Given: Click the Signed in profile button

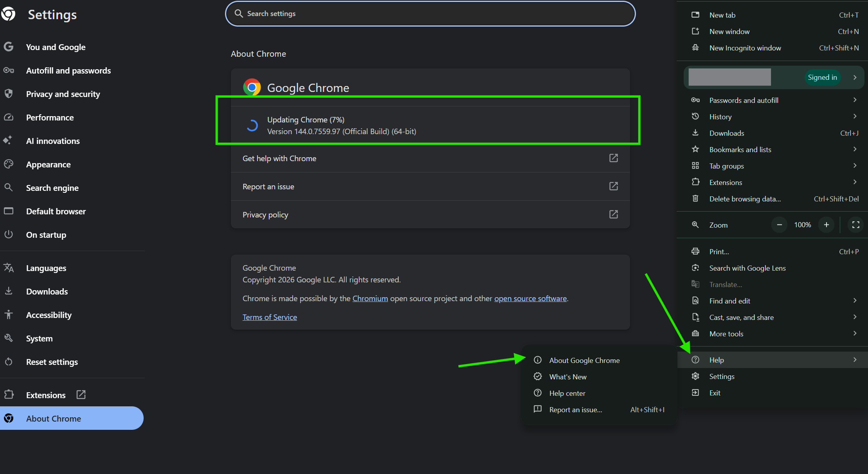Looking at the screenshot, I should click(822, 77).
